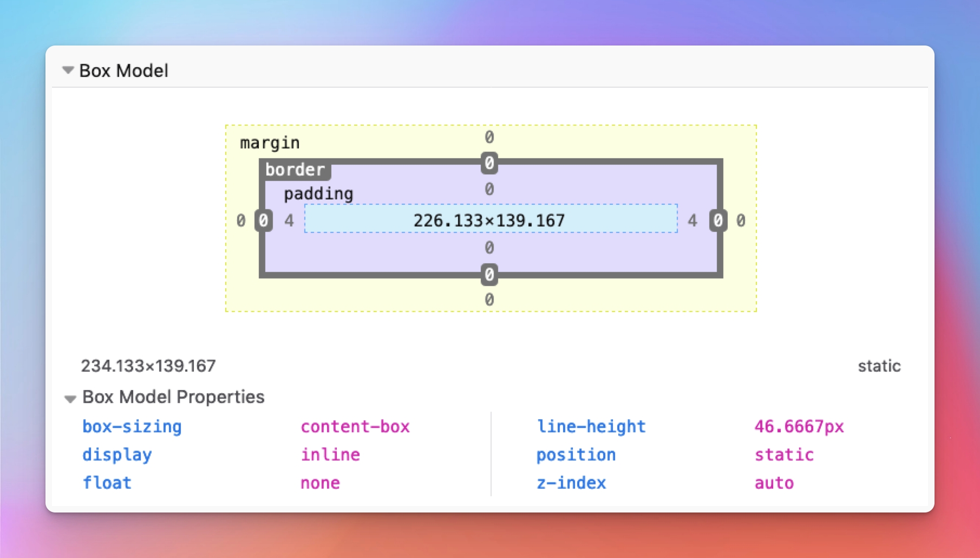Select the border-right value badge
980x558 pixels.
pos(718,220)
